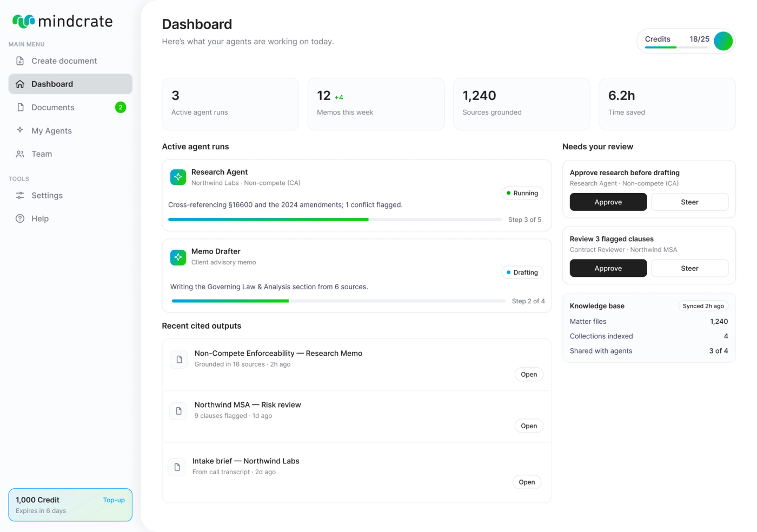This screenshot has height=532, width=757.
Task: Click the Non-Compete Enforceability memo file icon
Action: click(x=179, y=359)
